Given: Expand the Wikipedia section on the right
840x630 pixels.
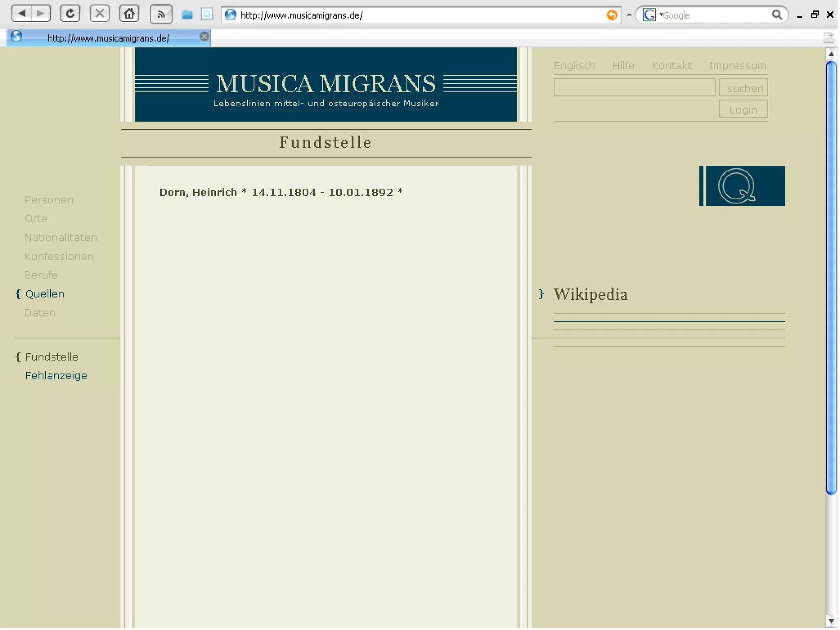Looking at the screenshot, I should click(590, 294).
